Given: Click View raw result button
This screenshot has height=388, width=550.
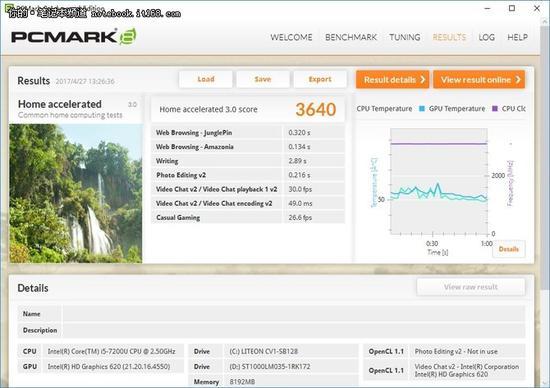Looking at the screenshot, I should (x=471, y=287).
